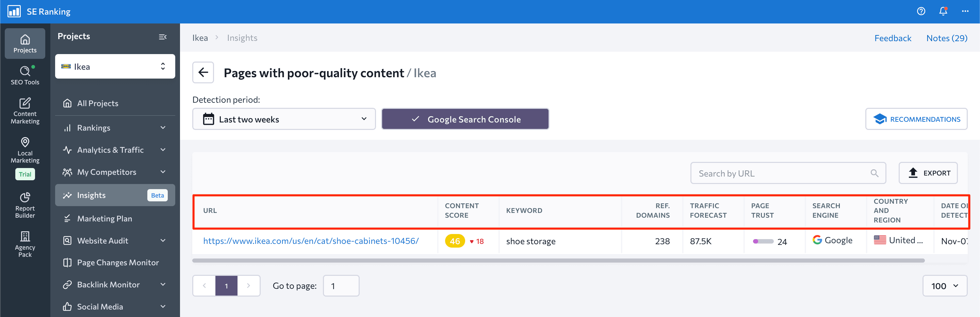980x317 pixels.
Task: Click the magnifier icon in URL search
Action: (874, 173)
